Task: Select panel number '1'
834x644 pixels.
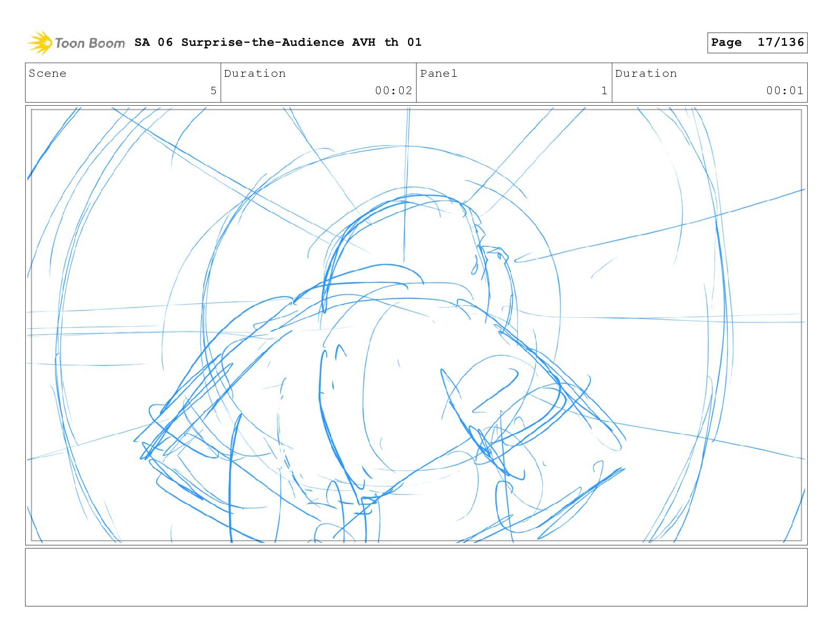Action: pyautogui.click(x=604, y=90)
